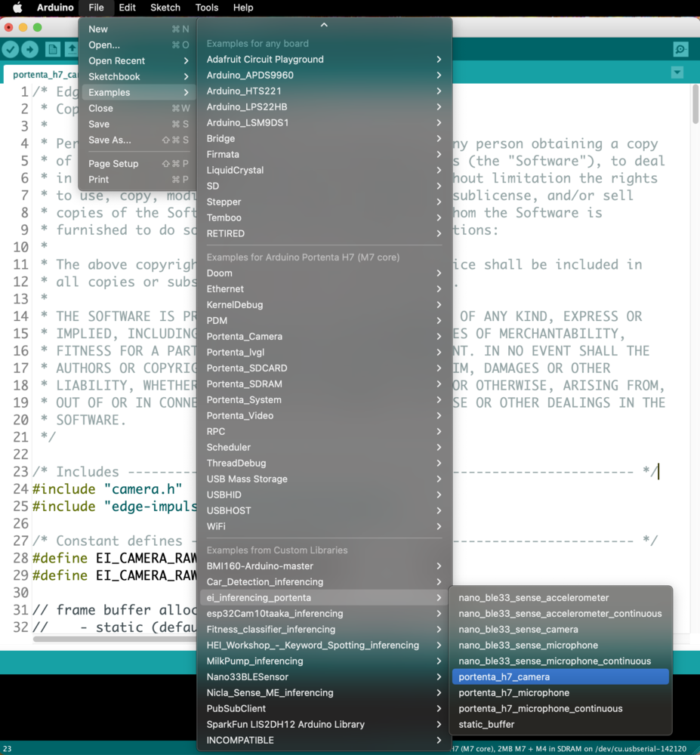Open the Serial Monitor magnifier icon
700x755 pixels.
click(680, 49)
